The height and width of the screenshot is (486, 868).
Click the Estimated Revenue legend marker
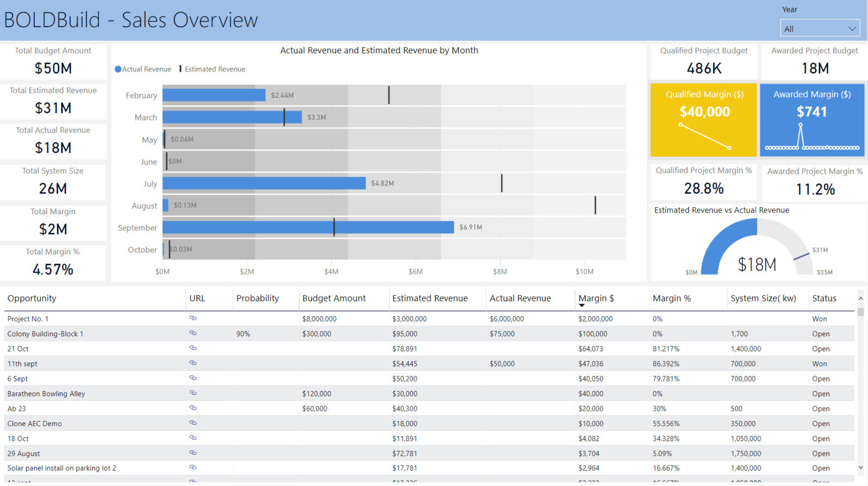click(181, 69)
